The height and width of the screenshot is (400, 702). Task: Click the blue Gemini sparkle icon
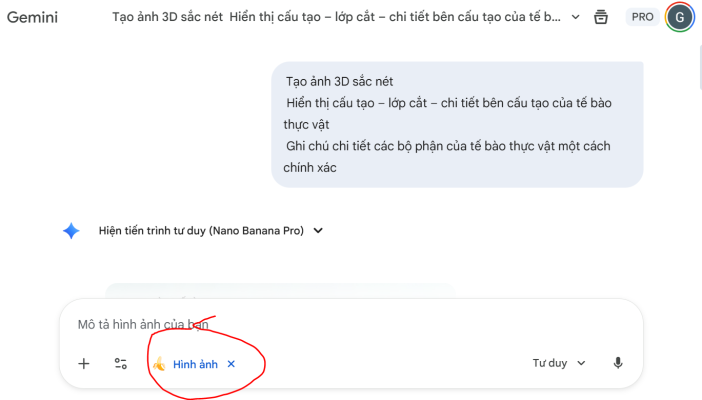71,230
